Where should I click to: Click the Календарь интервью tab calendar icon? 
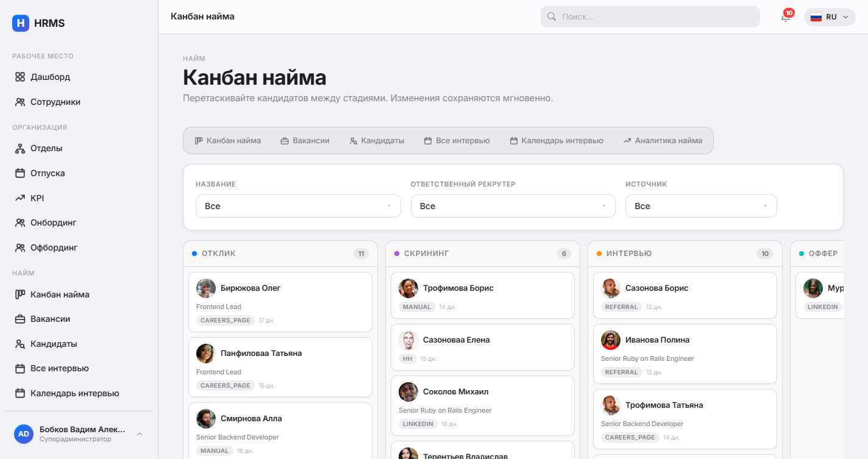click(x=514, y=141)
